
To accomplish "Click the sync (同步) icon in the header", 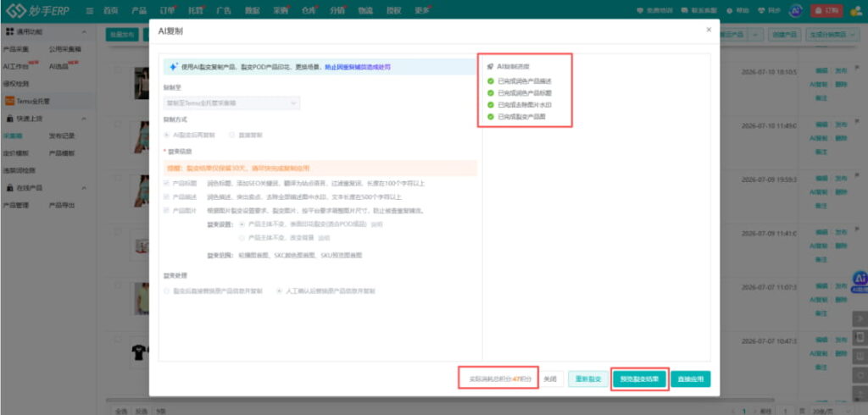I will (x=761, y=10).
